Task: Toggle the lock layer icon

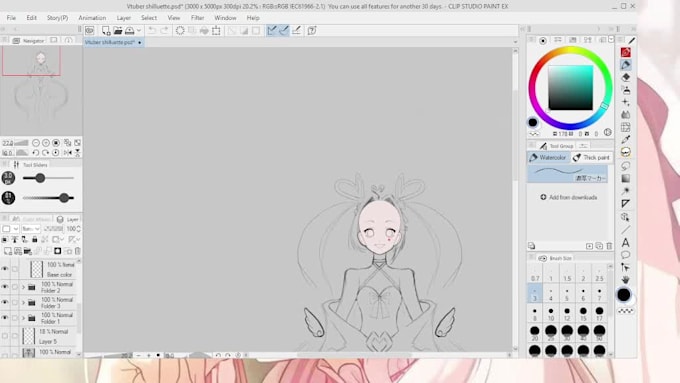Action: pyautogui.click(x=35, y=239)
